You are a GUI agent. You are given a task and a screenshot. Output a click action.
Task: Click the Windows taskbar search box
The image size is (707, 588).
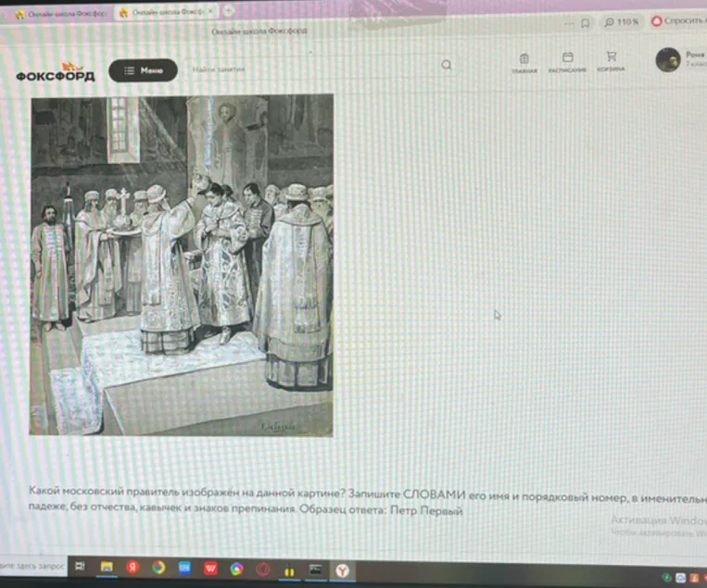click(32, 566)
